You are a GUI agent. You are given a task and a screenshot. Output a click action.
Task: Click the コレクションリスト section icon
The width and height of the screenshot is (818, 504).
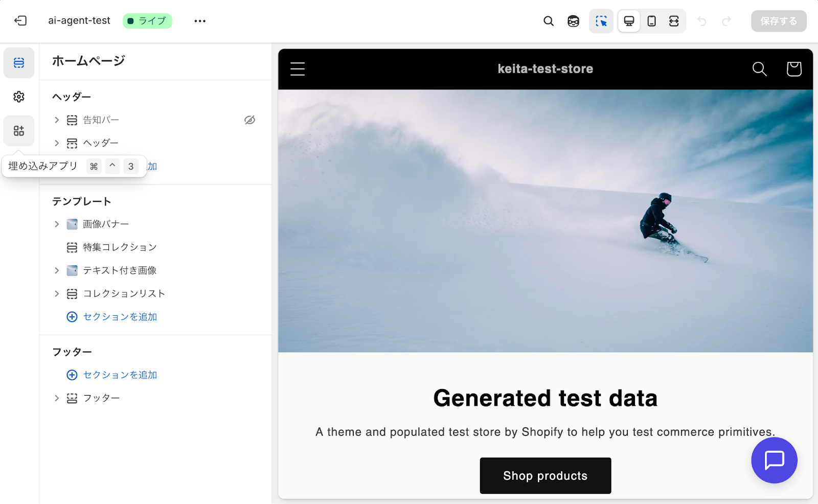pyautogui.click(x=72, y=293)
